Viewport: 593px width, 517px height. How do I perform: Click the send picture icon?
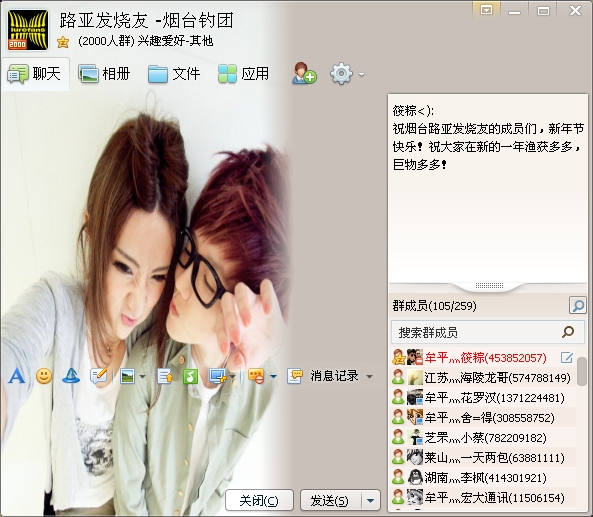tap(128, 376)
